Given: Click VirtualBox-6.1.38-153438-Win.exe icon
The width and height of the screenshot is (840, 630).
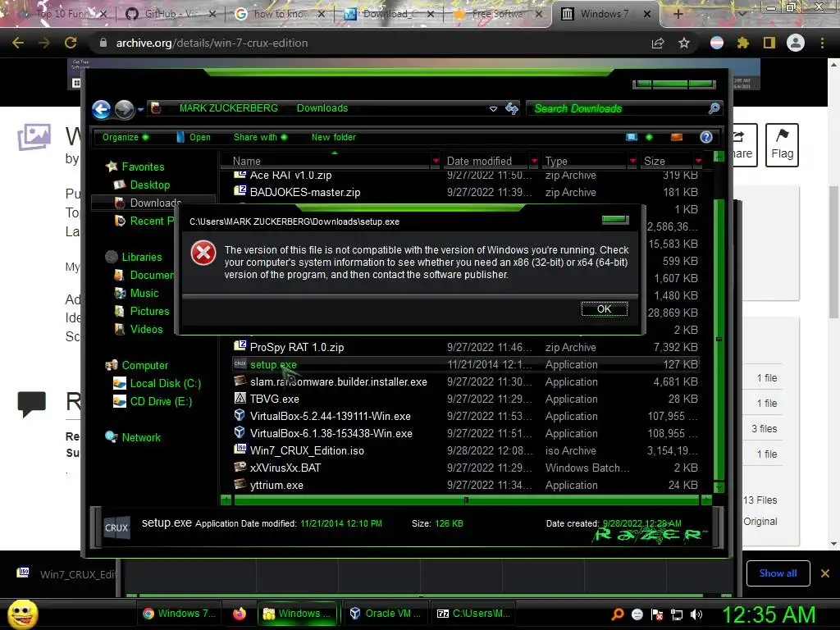Looking at the screenshot, I should tap(240, 433).
